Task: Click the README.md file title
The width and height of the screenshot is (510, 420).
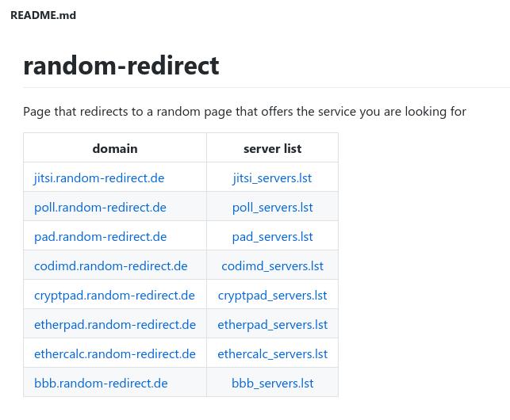Action: (x=44, y=15)
